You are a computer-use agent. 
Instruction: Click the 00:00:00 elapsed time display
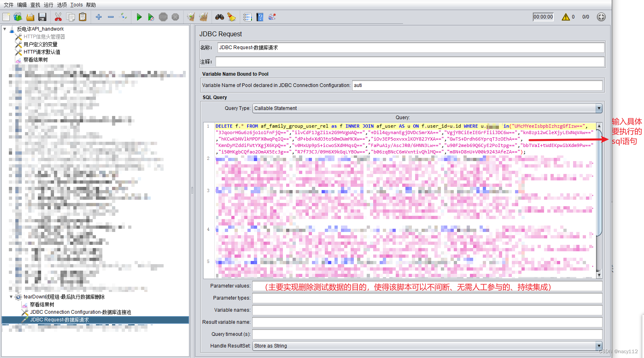[543, 17]
